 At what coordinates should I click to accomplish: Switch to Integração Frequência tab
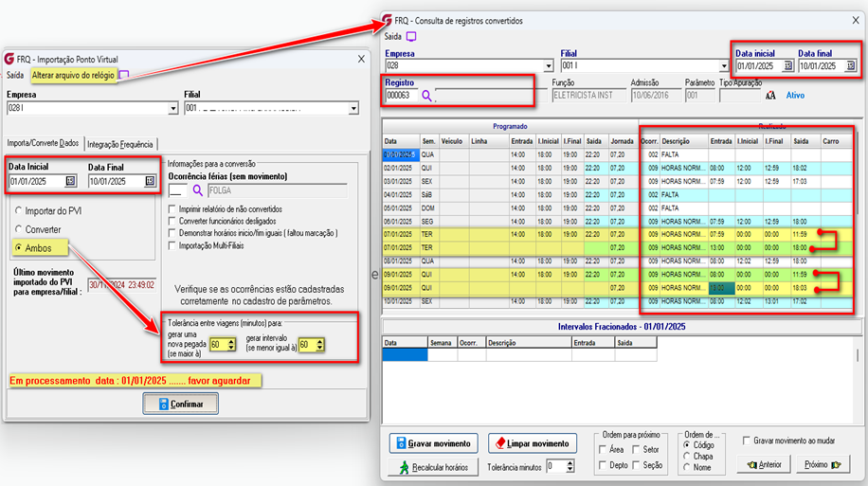tap(120, 144)
